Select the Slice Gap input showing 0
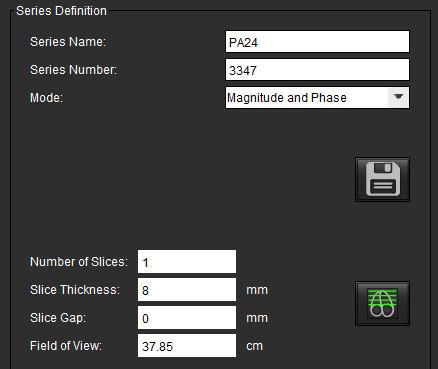This screenshot has height=369, width=438. (187, 318)
